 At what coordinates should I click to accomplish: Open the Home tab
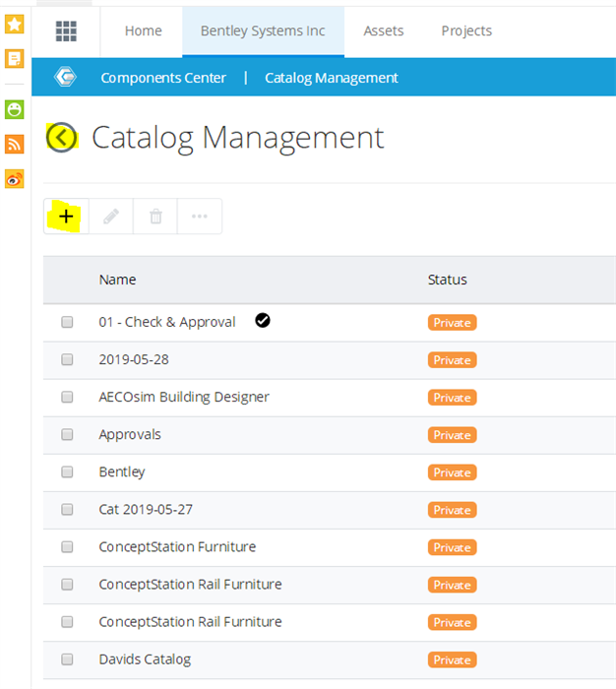coord(144,31)
